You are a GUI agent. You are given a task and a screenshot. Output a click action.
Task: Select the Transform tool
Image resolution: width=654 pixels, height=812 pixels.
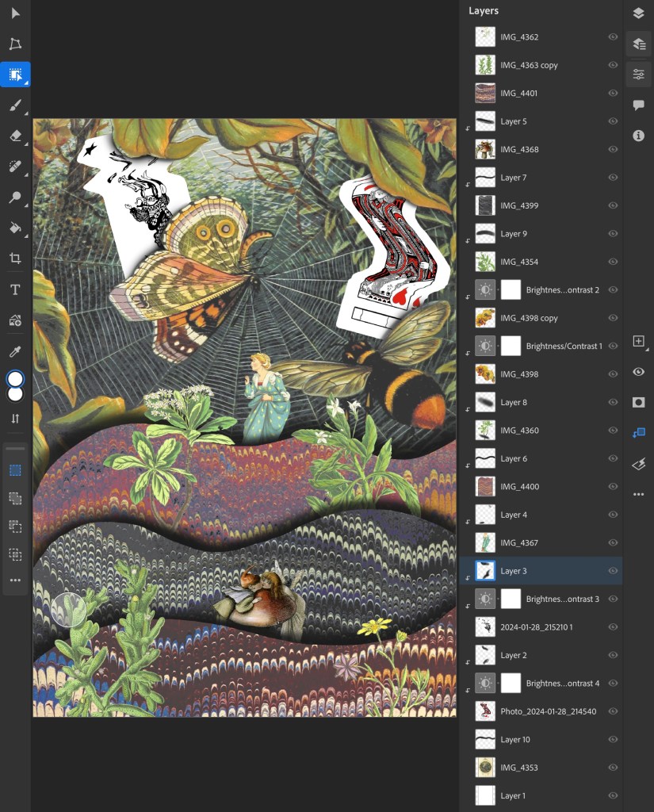coord(15,44)
